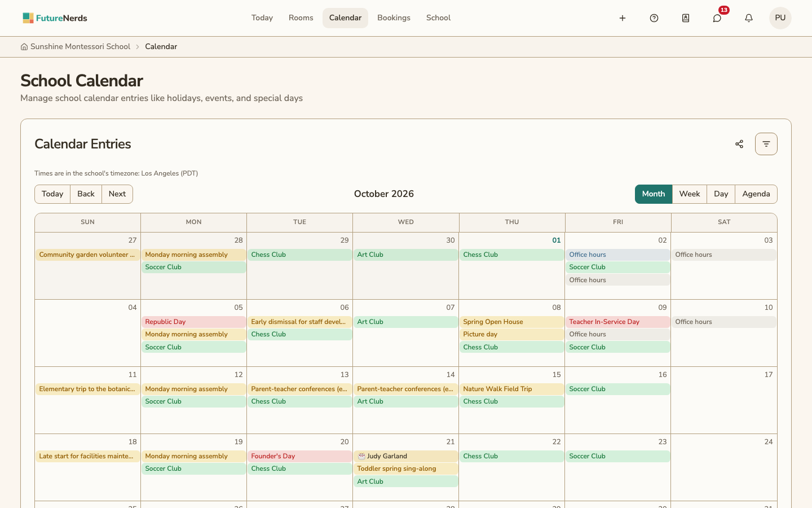
Task: Open Teacher In-Service Day event
Action: (618, 322)
